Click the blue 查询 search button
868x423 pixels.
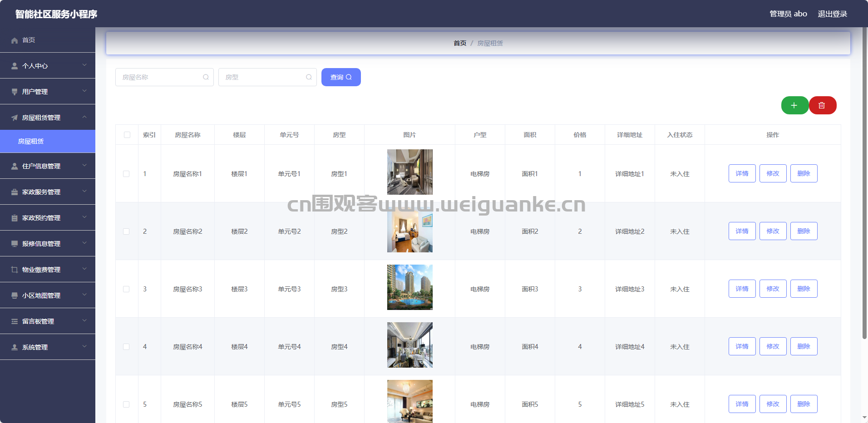pyautogui.click(x=341, y=77)
